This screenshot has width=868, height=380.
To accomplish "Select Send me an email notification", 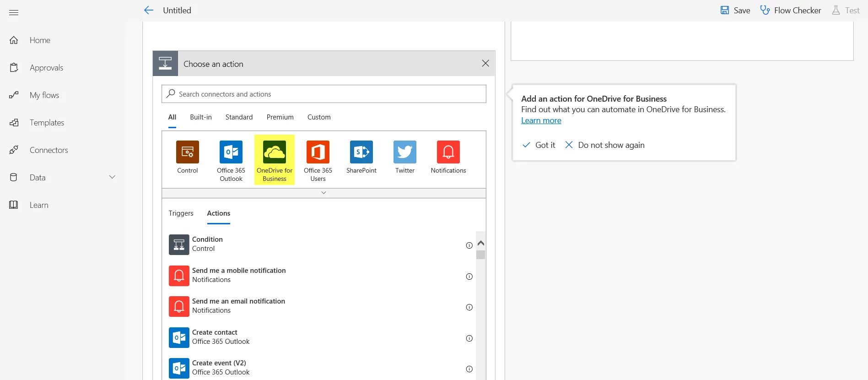I will click(x=238, y=301).
